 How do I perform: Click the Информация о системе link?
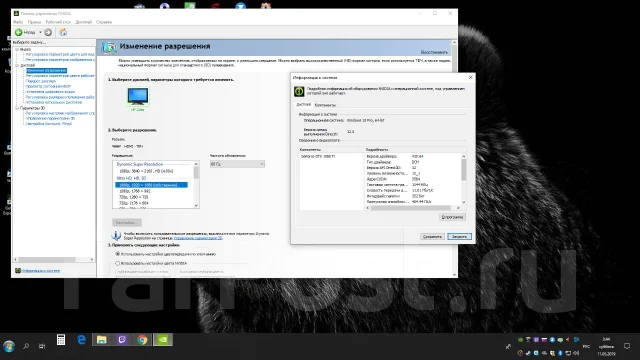click(x=41, y=271)
